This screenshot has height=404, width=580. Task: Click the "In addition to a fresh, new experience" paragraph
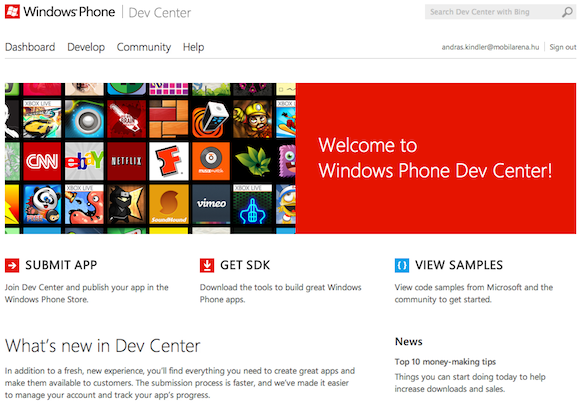[180, 383]
